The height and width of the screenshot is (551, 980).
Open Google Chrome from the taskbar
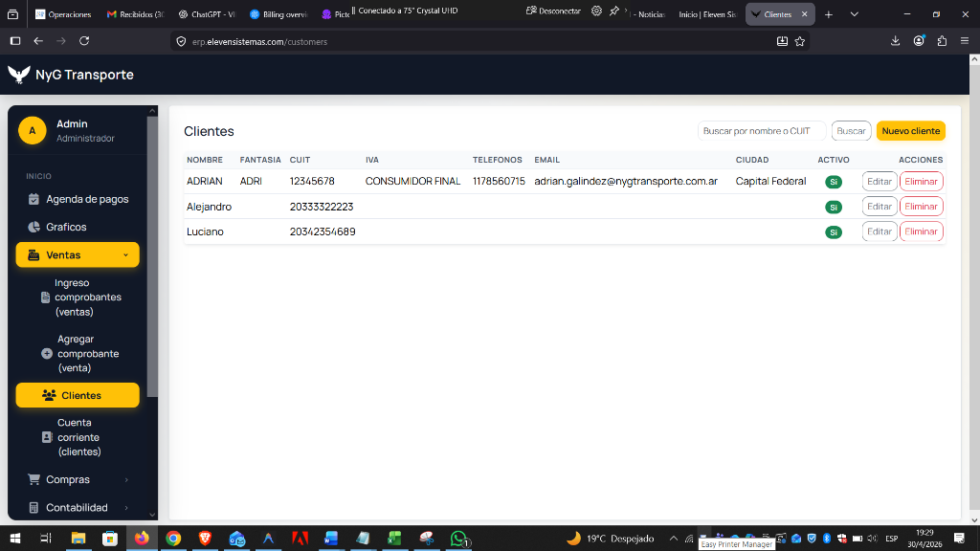pos(173,538)
